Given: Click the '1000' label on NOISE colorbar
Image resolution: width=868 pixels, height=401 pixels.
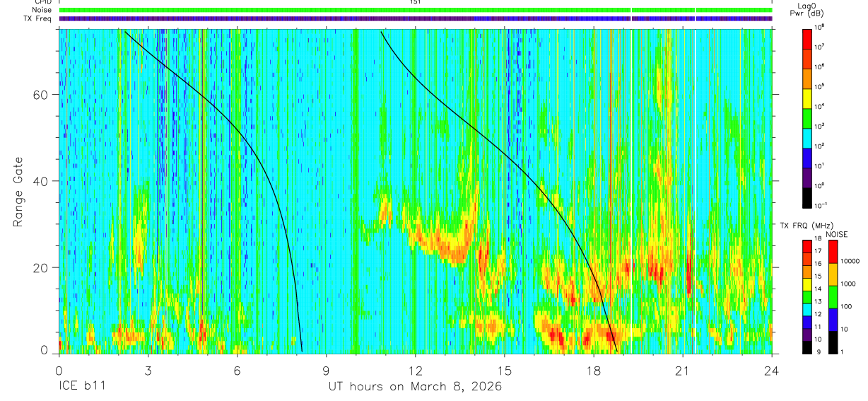Looking at the screenshot, I should pos(848,284).
